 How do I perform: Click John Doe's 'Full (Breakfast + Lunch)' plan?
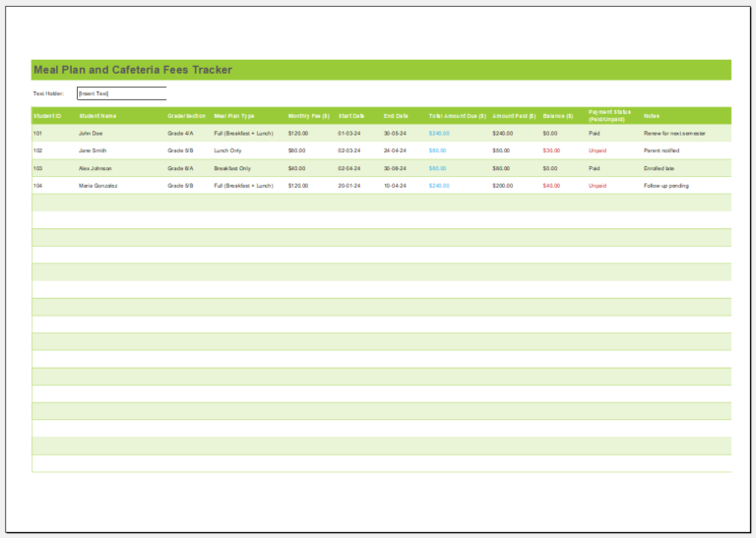click(x=243, y=134)
